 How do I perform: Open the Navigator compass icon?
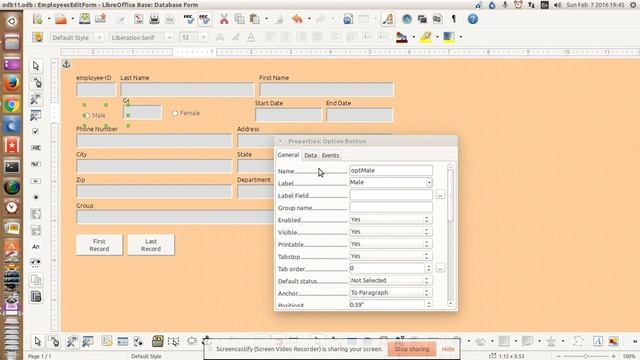coord(407,19)
